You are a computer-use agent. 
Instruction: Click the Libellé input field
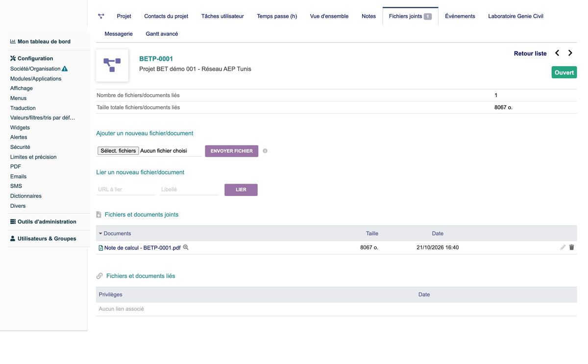click(189, 190)
